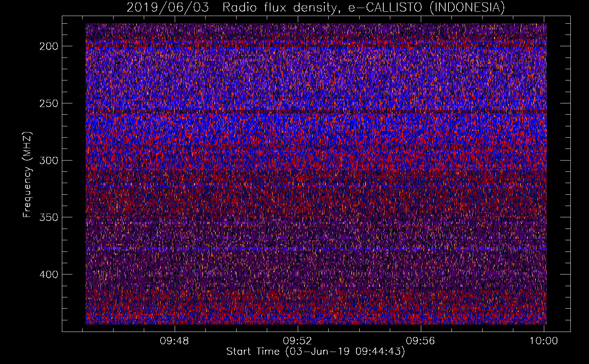Click the 09:48 time tick label
The image size is (589, 364).
click(x=174, y=341)
